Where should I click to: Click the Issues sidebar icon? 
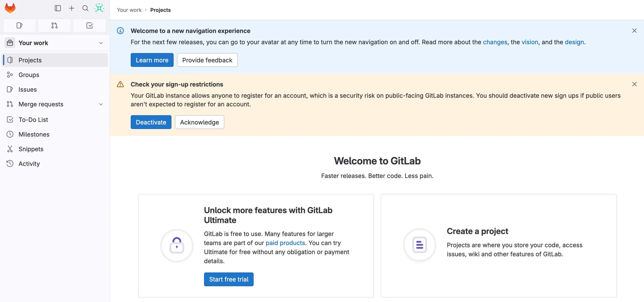(10, 89)
